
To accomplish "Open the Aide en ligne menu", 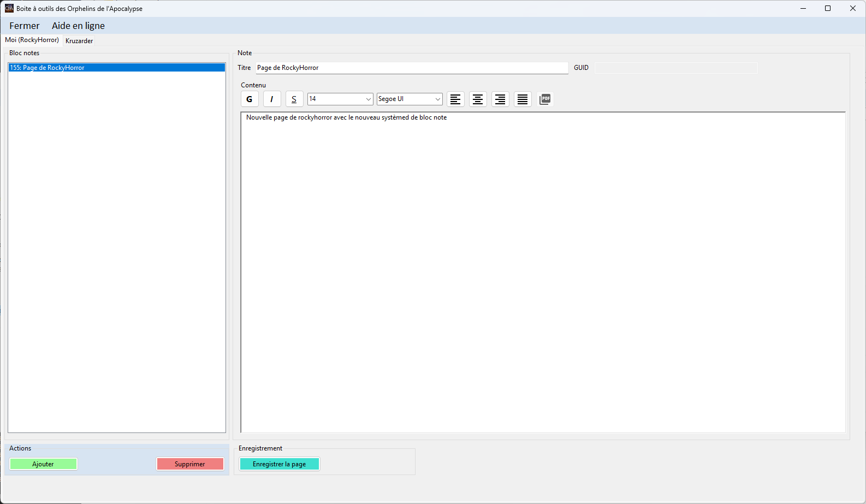I will [x=78, y=26].
